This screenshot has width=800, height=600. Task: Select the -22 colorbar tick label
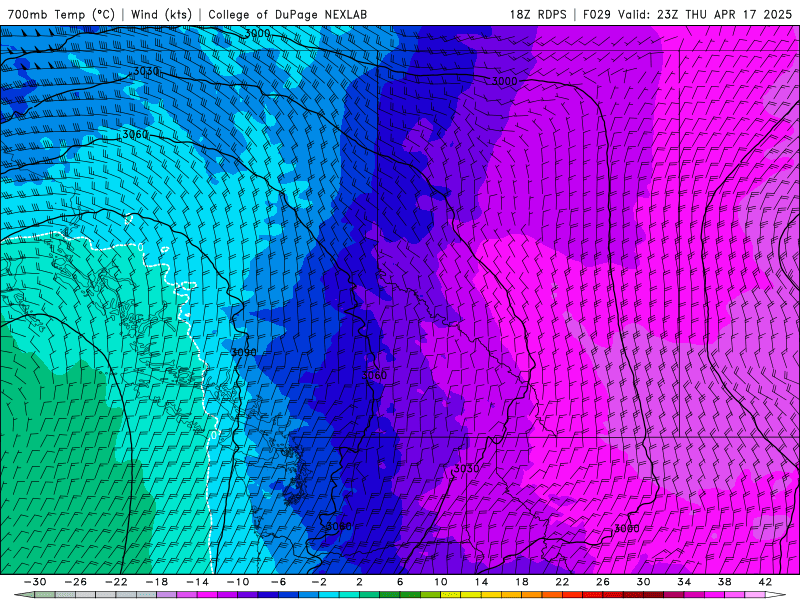tap(116, 582)
